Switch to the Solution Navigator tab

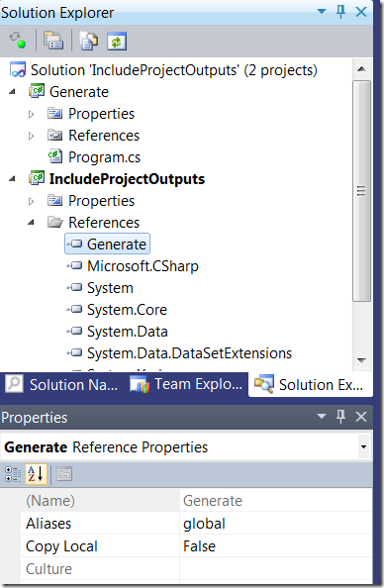click(x=62, y=384)
